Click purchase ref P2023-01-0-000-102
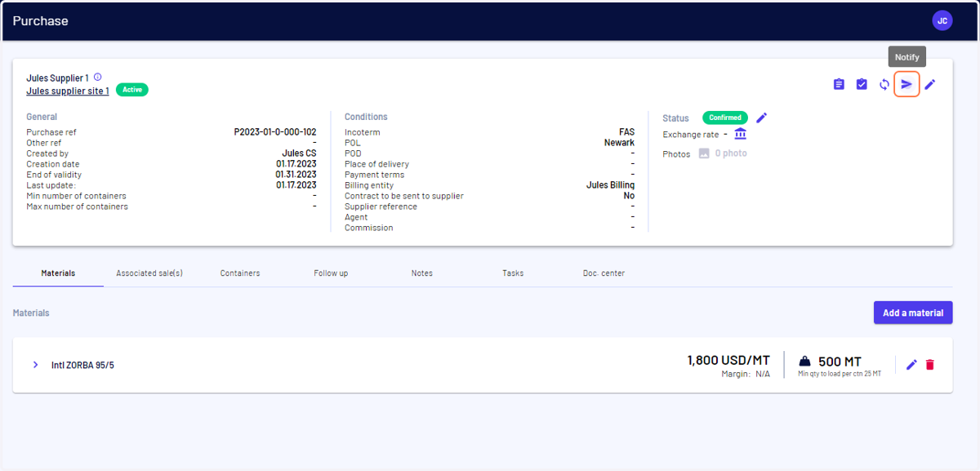This screenshot has width=980, height=471. click(x=275, y=132)
